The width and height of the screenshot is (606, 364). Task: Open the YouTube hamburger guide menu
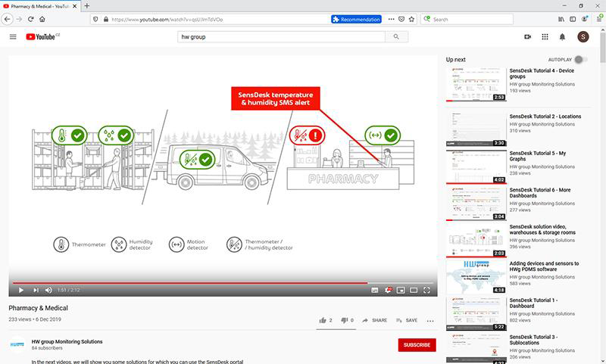13,37
